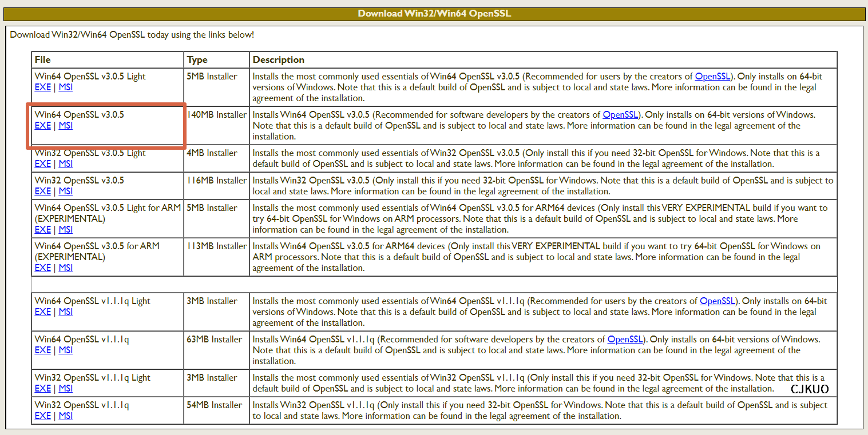Click MSI link for Win64 OpenSSL v3.0.5
The height and width of the screenshot is (435, 868).
[x=66, y=126]
